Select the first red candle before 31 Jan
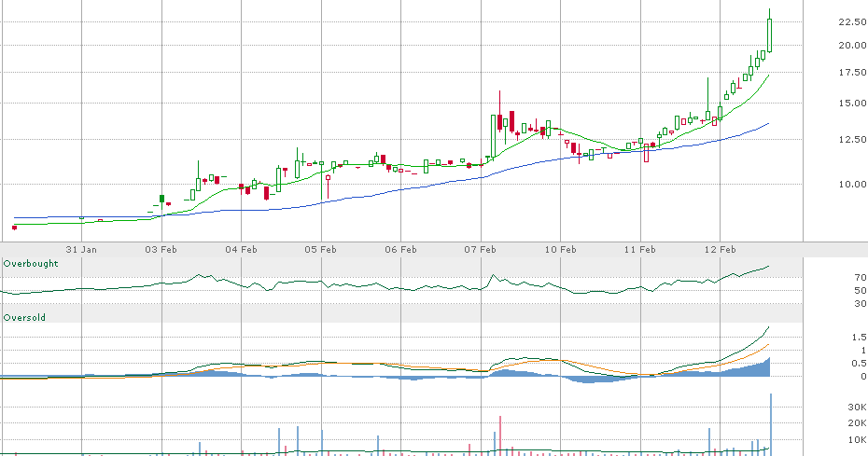868x456 pixels. [14, 228]
